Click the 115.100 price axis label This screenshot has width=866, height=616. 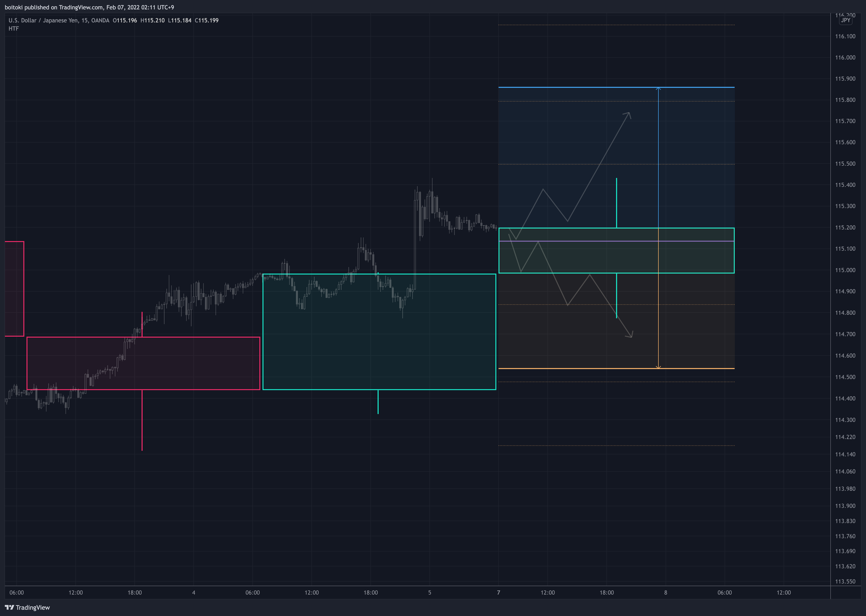(x=845, y=249)
